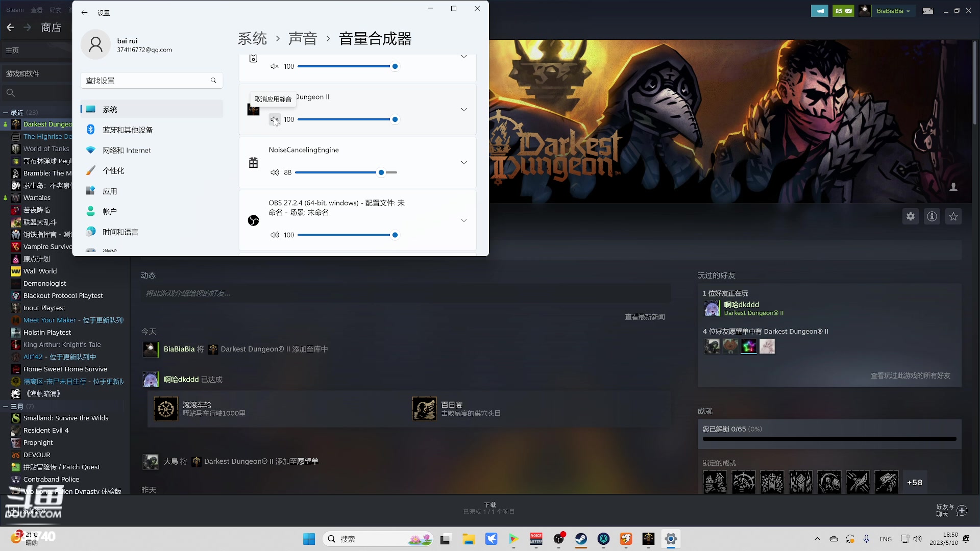Screen dimensions: 980x551
Task: Go back in the Settings window
Action: click(x=85, y=13)
